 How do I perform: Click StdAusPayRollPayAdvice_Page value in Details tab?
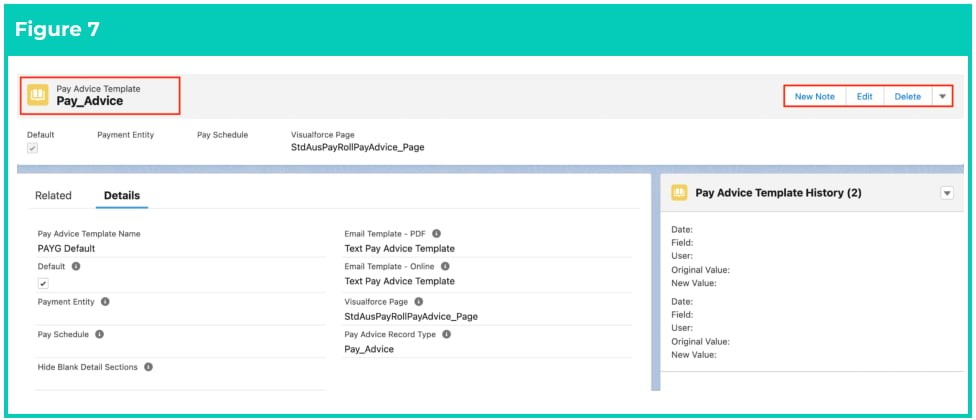(411, 316)
